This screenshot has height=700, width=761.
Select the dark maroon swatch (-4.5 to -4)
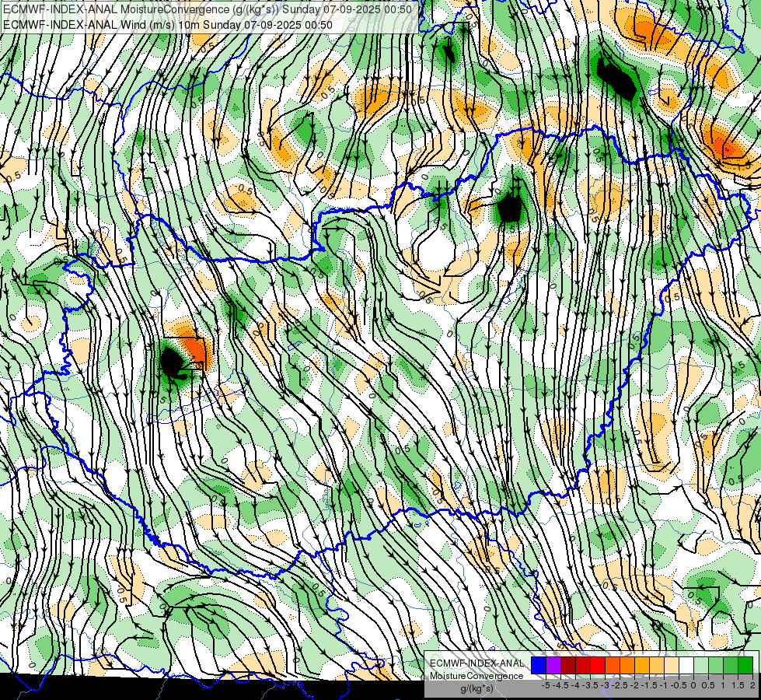point(568,666)
